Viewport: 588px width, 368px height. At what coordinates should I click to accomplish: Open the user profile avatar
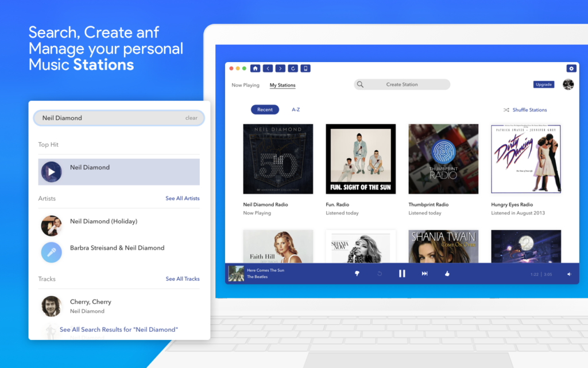point(568,85)
